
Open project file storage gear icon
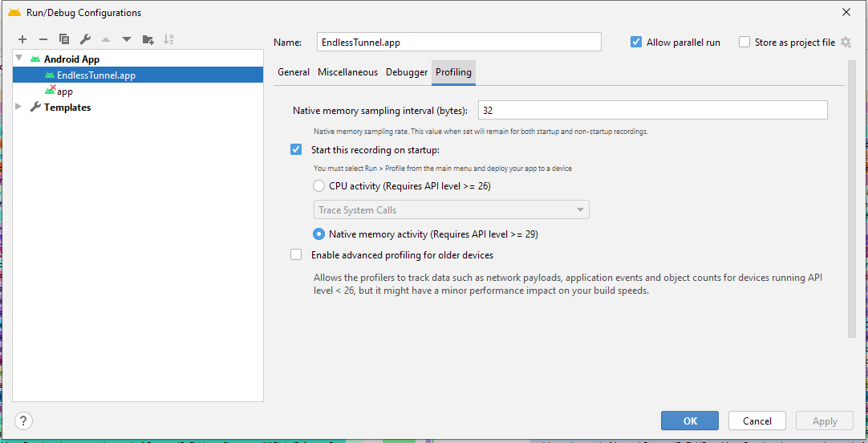coord(846,42)
